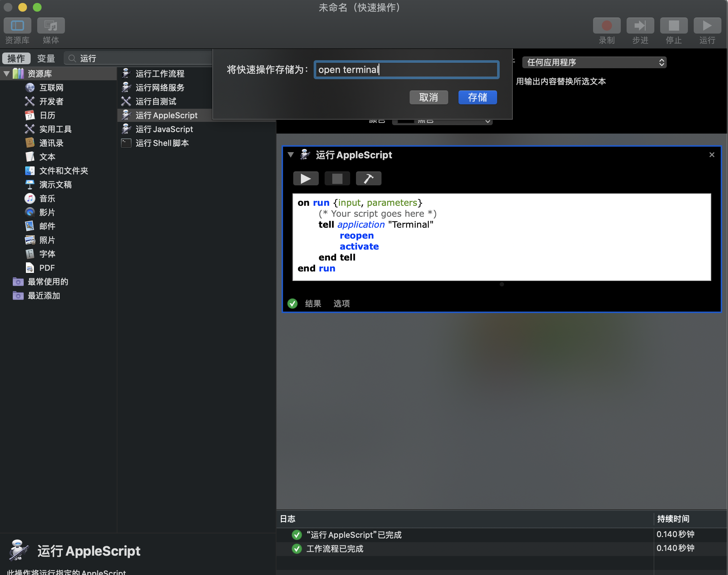Image resolution: width=728 pixels, height=575 pixels.
Task: Open the Media browser icon
Action: click(51, 26)
